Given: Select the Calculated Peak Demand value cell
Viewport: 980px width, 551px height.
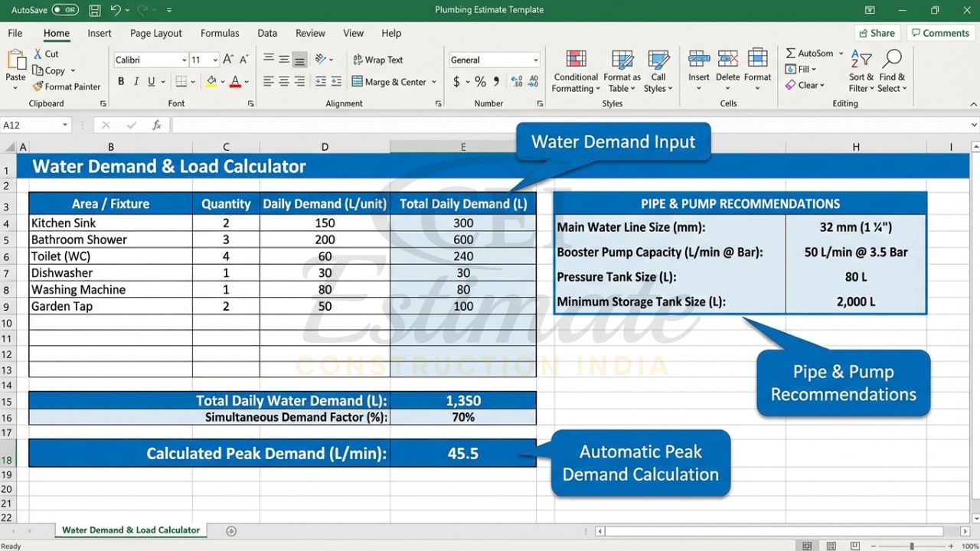Looking at the screenshot, I should (x=462, y=453).
